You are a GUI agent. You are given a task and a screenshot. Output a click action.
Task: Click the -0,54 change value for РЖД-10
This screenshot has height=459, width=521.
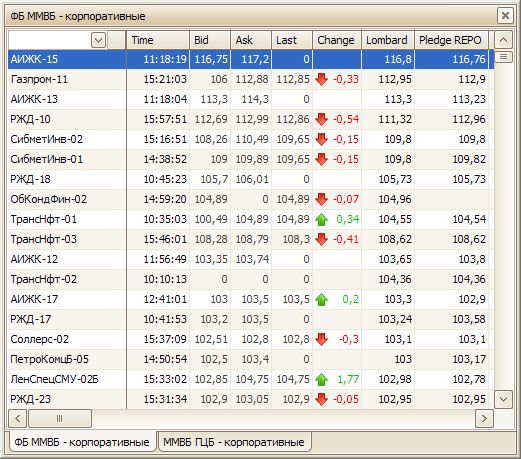coord(346,119)
